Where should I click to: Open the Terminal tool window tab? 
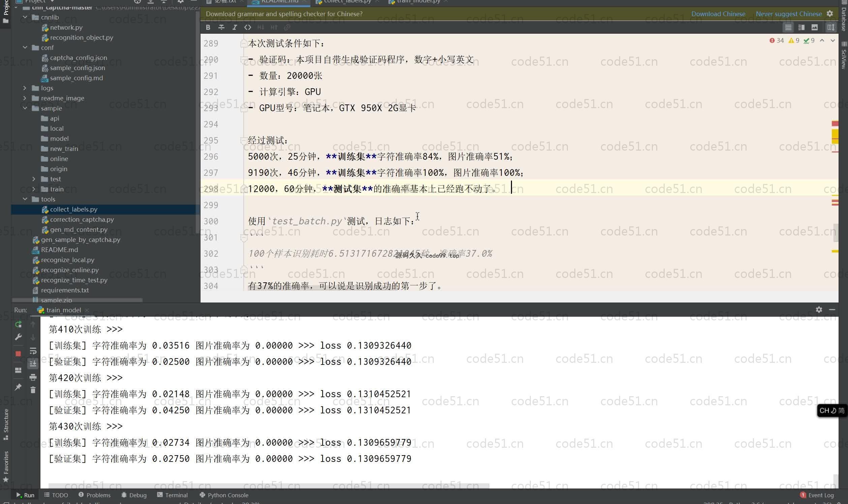173,495
